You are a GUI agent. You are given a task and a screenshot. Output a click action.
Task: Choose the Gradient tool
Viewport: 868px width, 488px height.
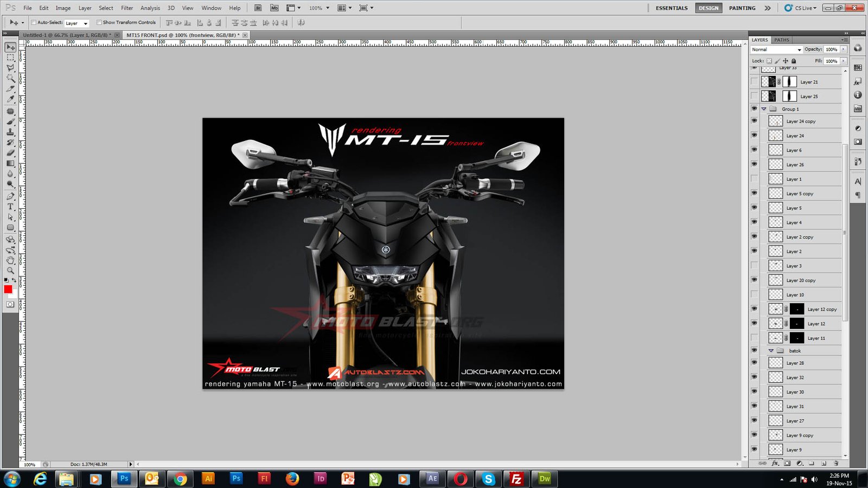click(x=10, y=163)
